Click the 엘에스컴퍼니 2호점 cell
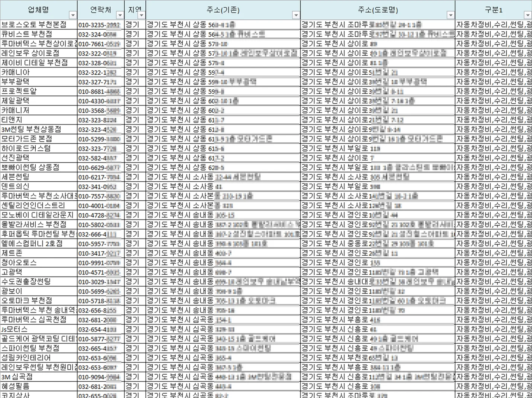Screen dimensions: 532x398 pos(39,243)
